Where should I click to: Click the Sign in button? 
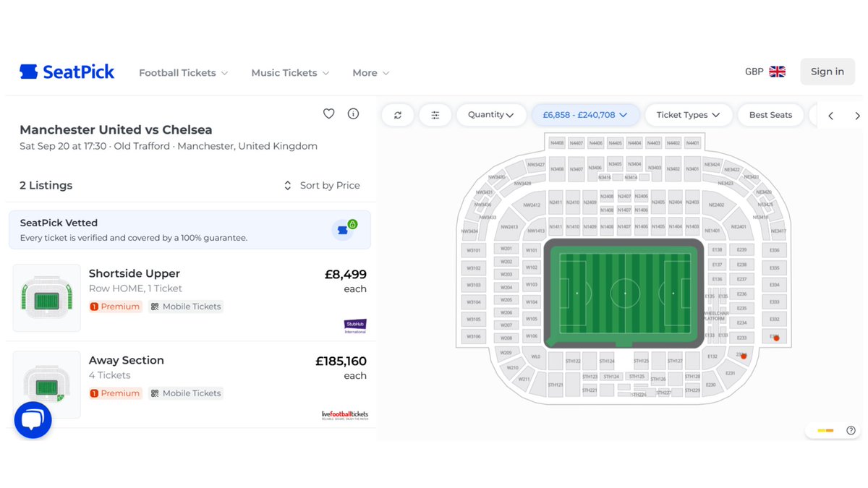pos(827,72)
